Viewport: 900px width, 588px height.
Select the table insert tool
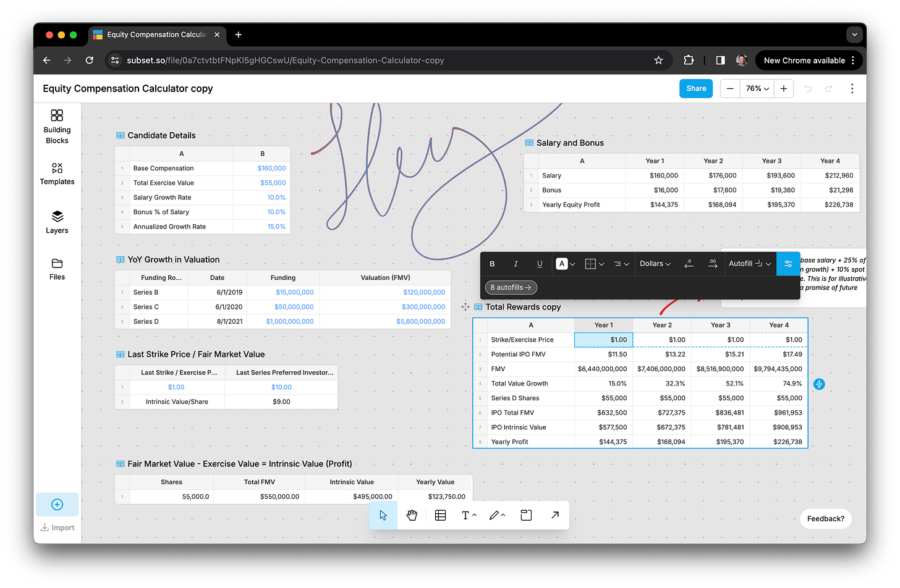(440, 515)
